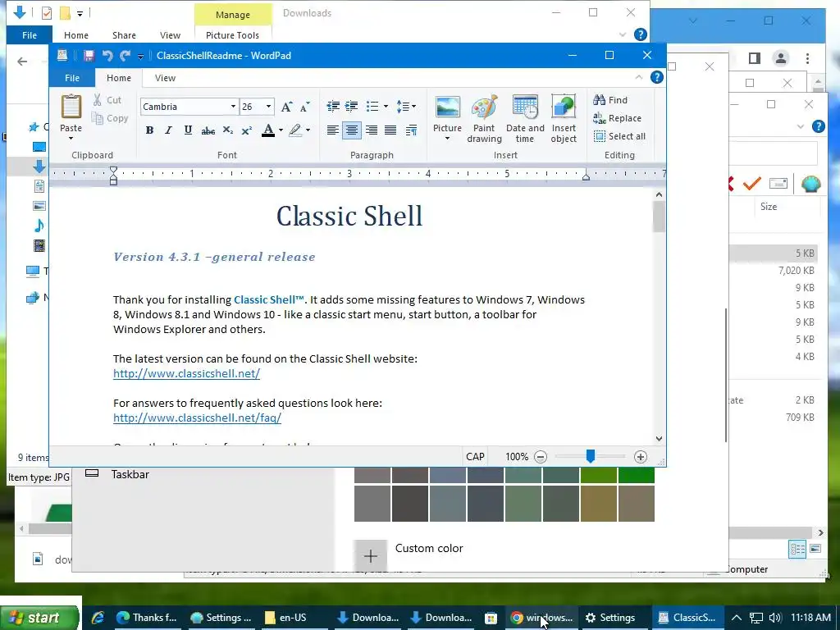Open the line spacing dropdown

pyautogui.click(x=406, y=106)
